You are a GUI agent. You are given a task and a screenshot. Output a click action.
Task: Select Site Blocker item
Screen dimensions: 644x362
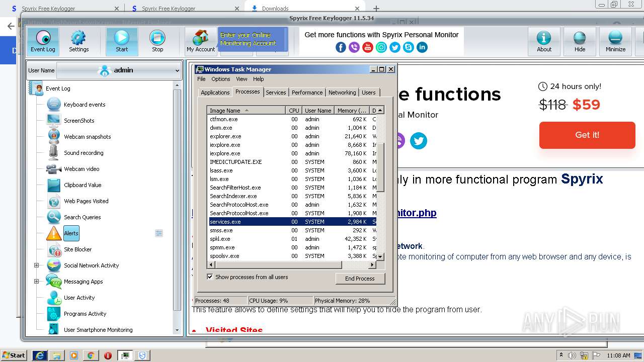point(77,249)
